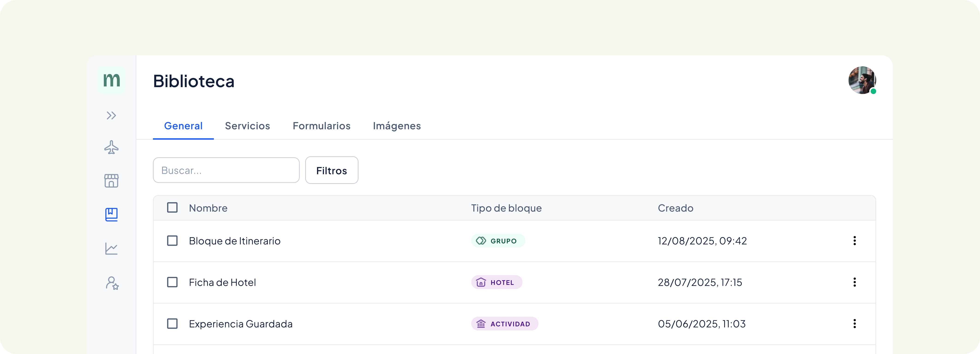Select the library bookmark icon in sidebar
This screenshot has width=980, height=354.
[x=111, y=215]
